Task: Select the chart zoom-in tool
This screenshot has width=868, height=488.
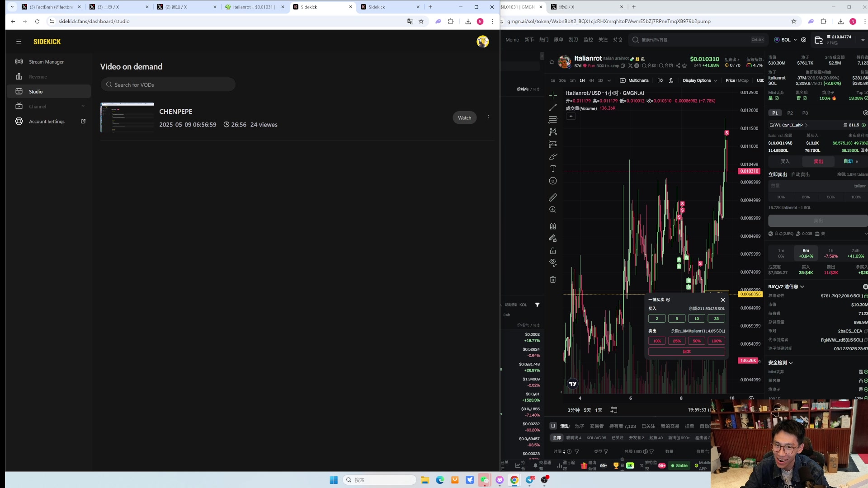Action: [x=553, y=210]
